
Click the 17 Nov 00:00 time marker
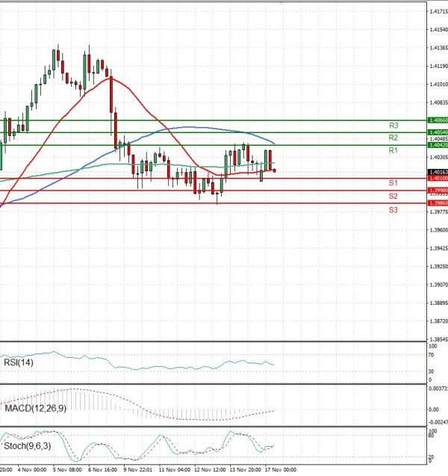point(280,471)
